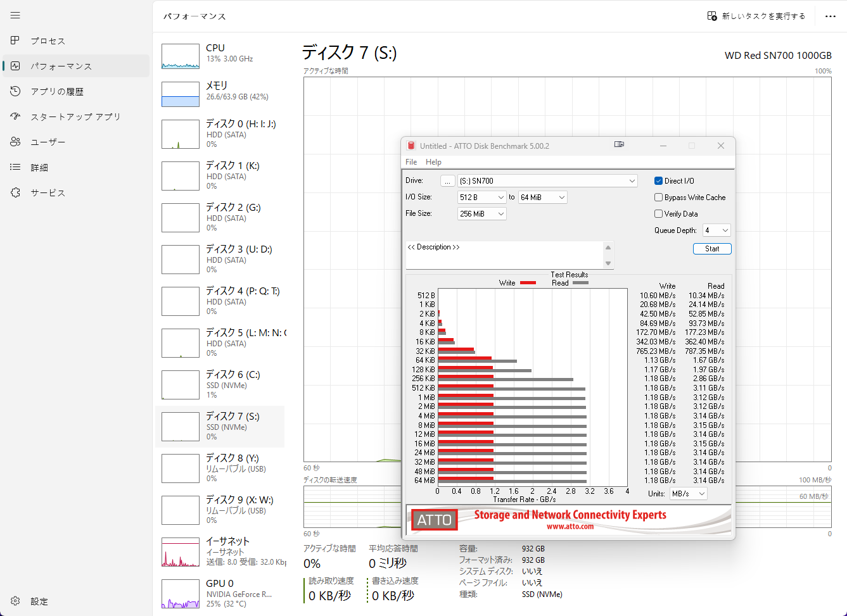Click the 3.15 GB/s read value for 8 MiB

(x=708, y=425)
